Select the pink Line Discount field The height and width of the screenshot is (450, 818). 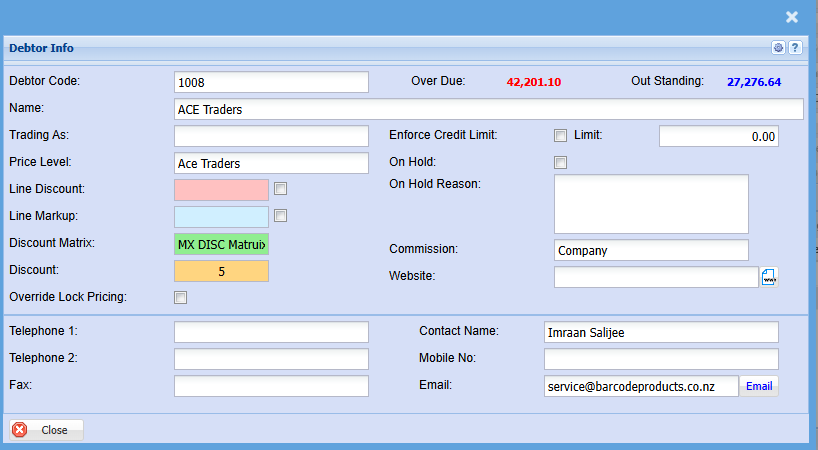click(x=221, y=190)
